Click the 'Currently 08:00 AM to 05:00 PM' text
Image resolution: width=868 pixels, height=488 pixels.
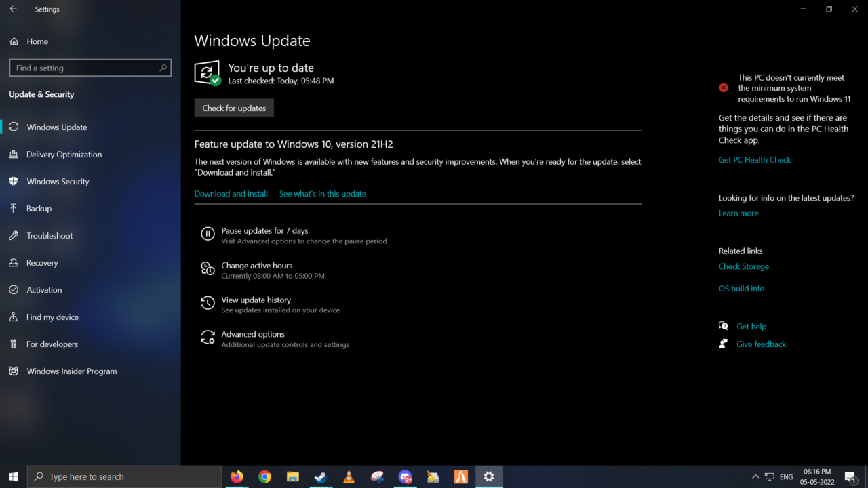pyautogui.click(x=273, y=277)
